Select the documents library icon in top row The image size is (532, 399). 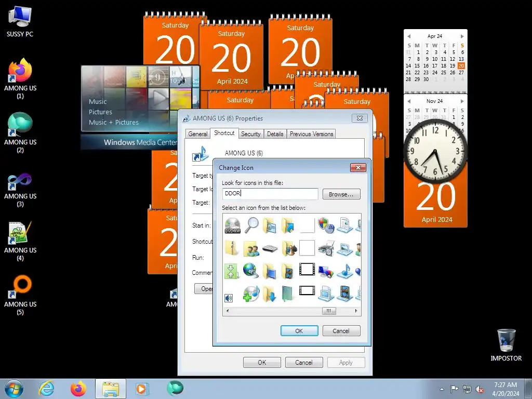pos(345,225)
